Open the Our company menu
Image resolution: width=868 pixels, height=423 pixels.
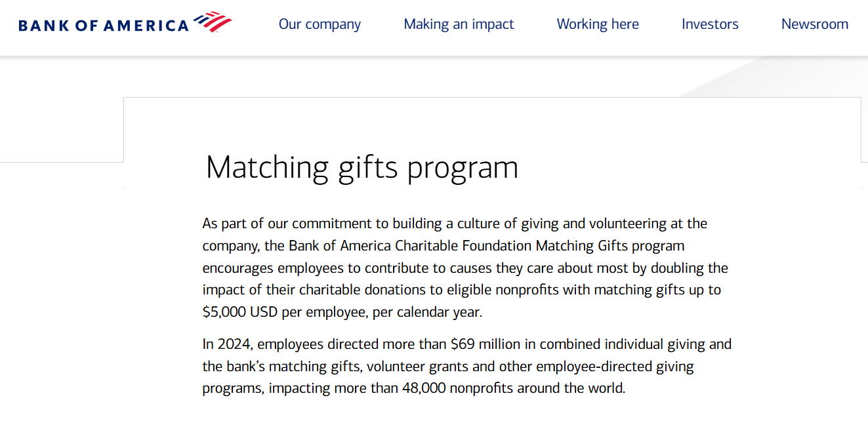pos(320,24)
